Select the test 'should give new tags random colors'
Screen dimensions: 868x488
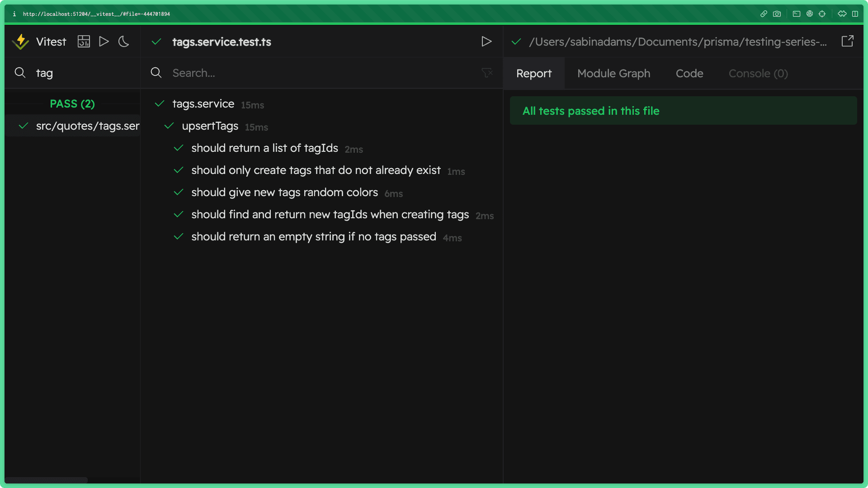click(284, 192)
